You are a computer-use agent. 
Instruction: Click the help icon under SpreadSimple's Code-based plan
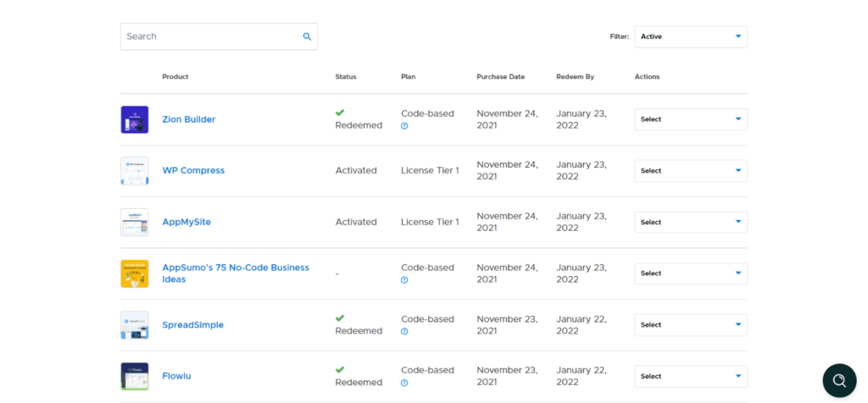click(x=404, y=332)
